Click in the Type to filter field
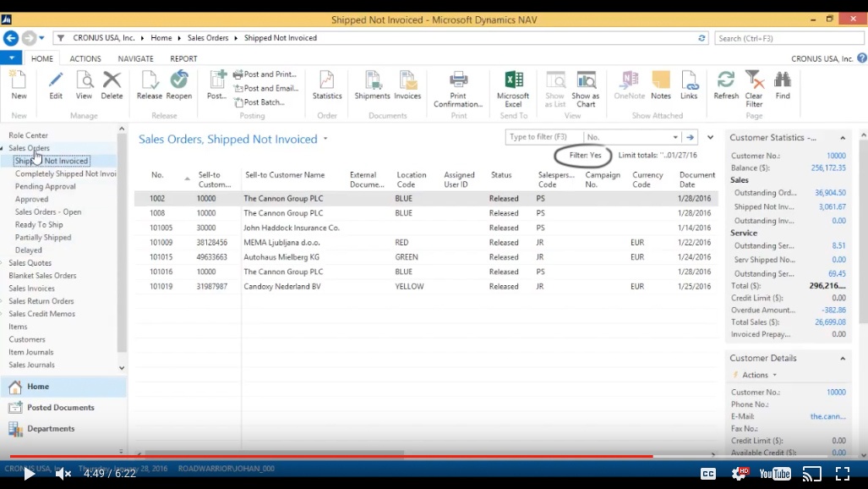 click(x=544, y=137)
